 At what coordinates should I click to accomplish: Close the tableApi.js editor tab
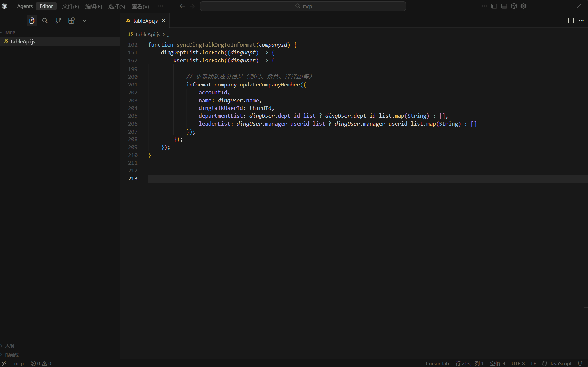(163, 21)
